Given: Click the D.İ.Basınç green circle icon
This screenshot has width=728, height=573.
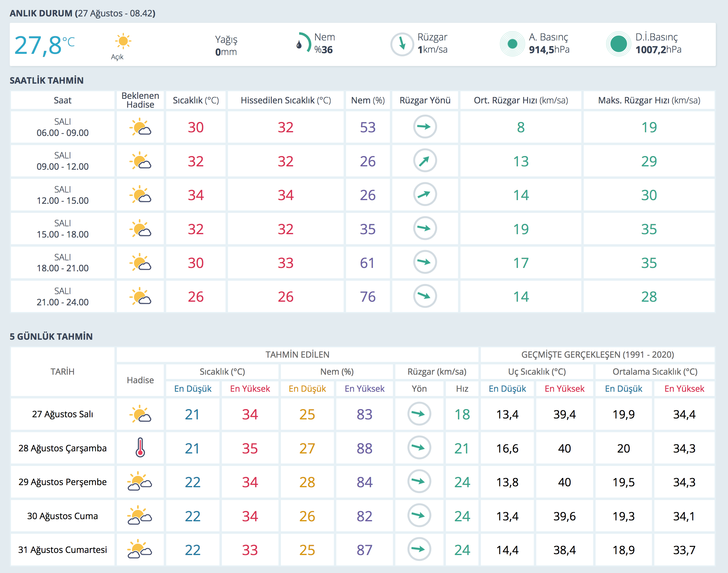Looking at the screenshot, I should 618,44.
